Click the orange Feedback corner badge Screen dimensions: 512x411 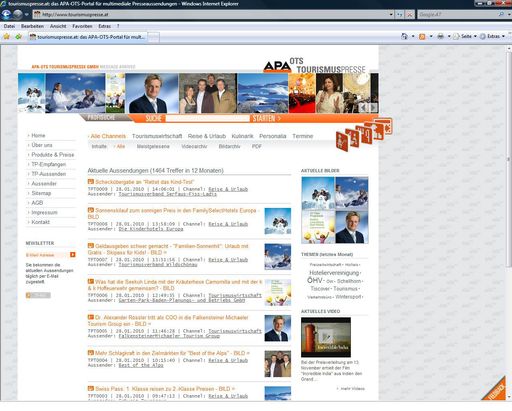pyautogui.click(x=494, y=389)
